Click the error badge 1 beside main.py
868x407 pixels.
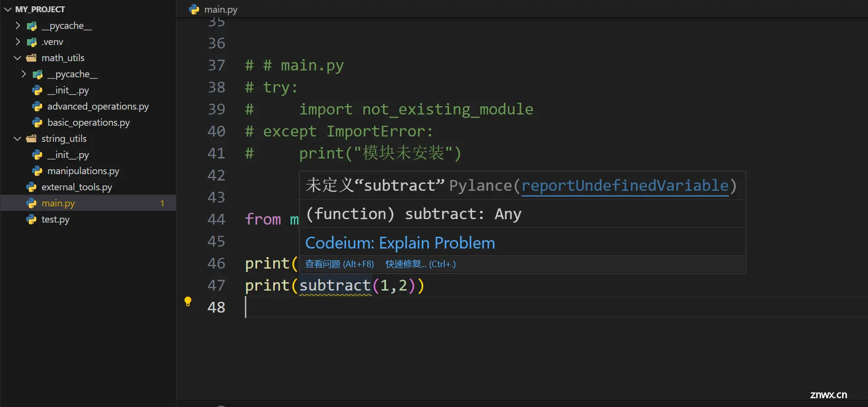click(x=162, y=203)
